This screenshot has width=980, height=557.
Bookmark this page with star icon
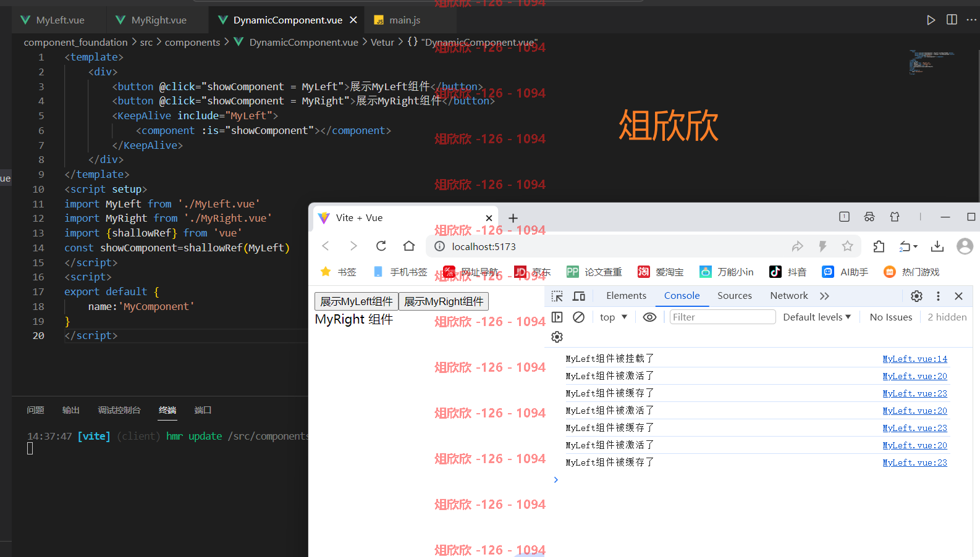(847, 246)
